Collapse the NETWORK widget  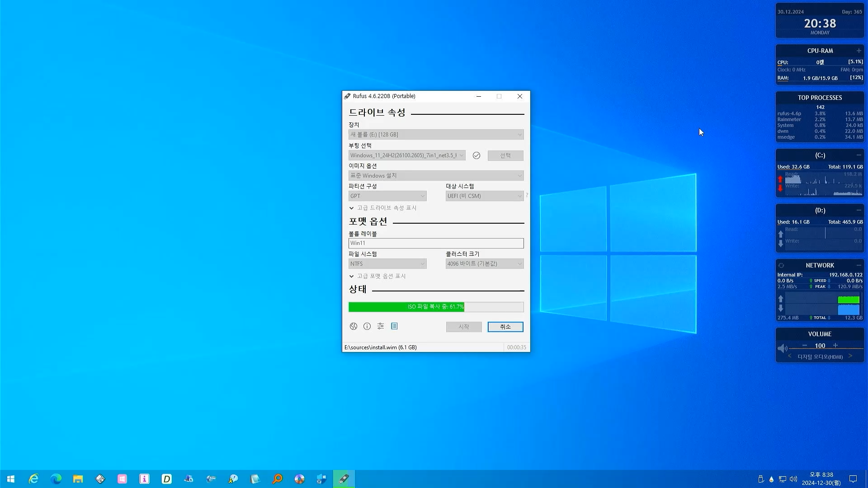pyautogui.click(x=859, y=265)
